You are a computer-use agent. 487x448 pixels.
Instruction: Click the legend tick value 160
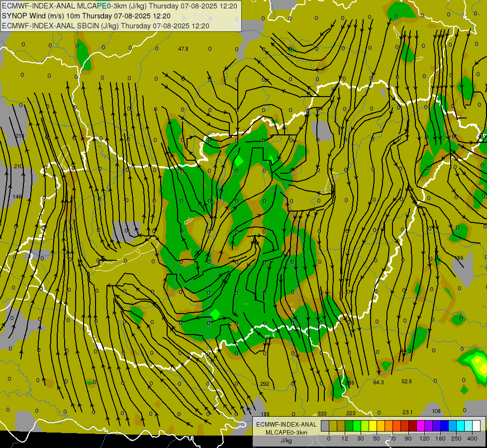click(x=440, y=439)
